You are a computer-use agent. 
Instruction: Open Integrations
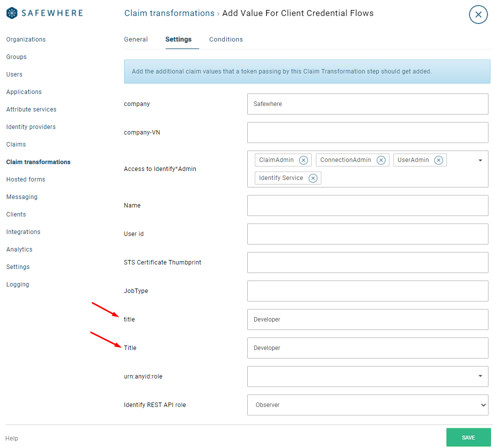point(23,232)
